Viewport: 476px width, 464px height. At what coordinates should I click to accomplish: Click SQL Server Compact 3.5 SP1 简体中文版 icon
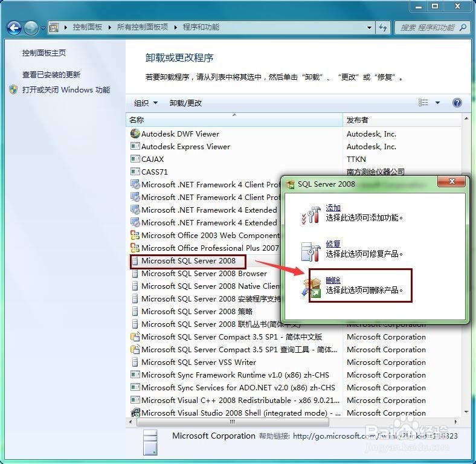point(135,337)
